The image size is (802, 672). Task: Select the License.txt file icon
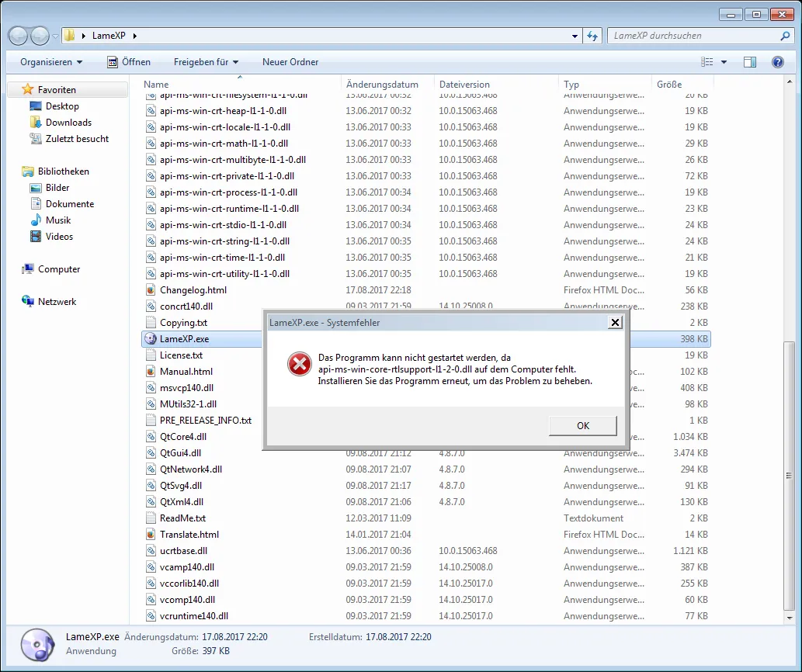coord(151,355)
